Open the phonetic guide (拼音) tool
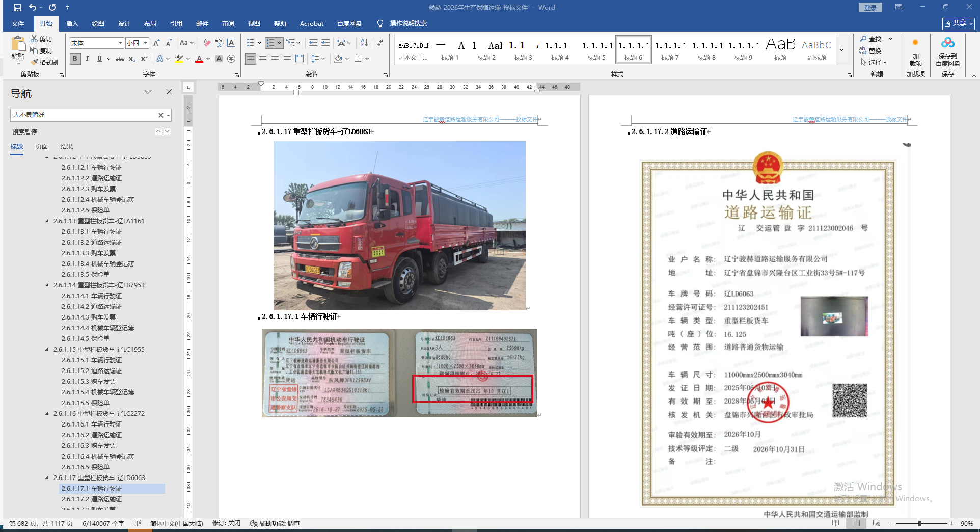Image resolution: width=980 pixels, height=532 pixels. pyautogui.click(x=219, y=43)
